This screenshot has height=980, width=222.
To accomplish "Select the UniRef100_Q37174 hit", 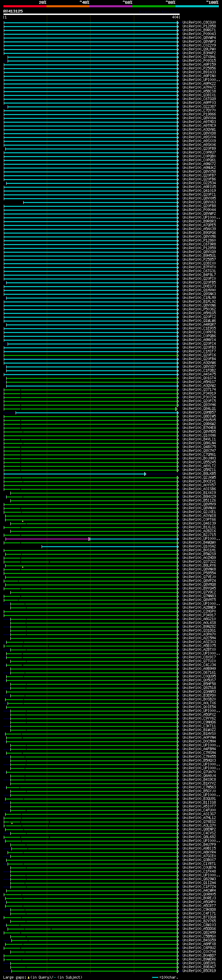I will coord(199,390).
